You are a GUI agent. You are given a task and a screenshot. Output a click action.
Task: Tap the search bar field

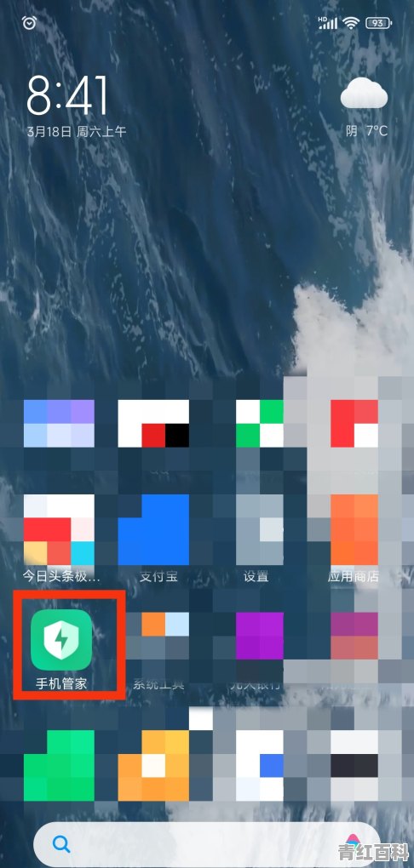click(207, 843)
